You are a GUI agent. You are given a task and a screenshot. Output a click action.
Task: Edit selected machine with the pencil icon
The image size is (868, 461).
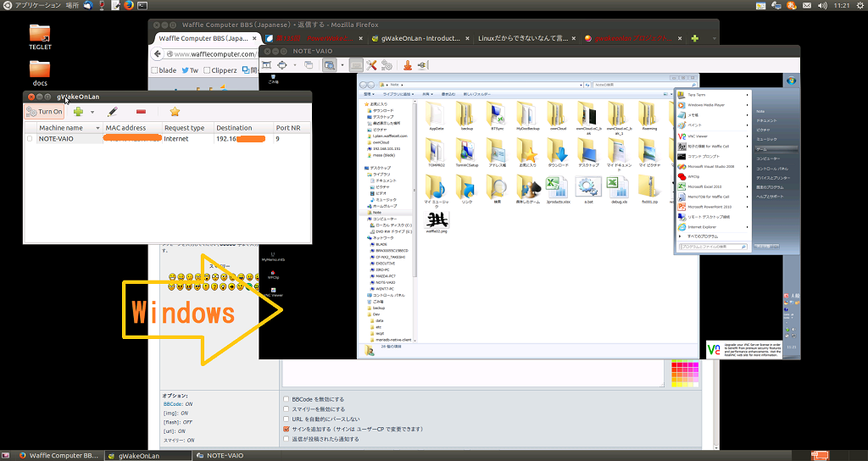113,112
